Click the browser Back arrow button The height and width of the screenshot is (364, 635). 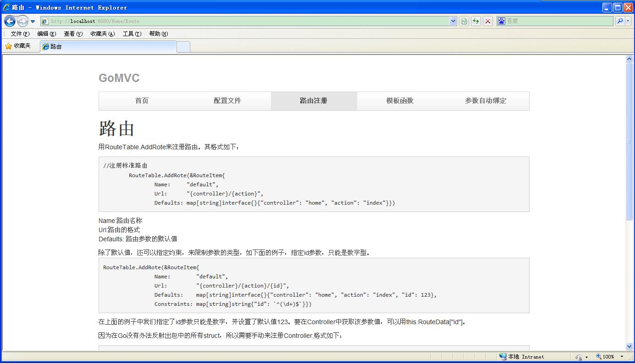[10, 21]
